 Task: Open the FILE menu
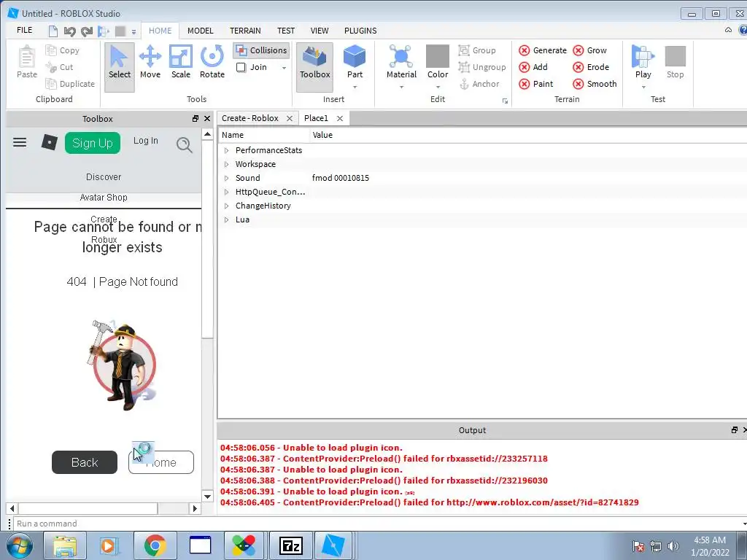24,31
